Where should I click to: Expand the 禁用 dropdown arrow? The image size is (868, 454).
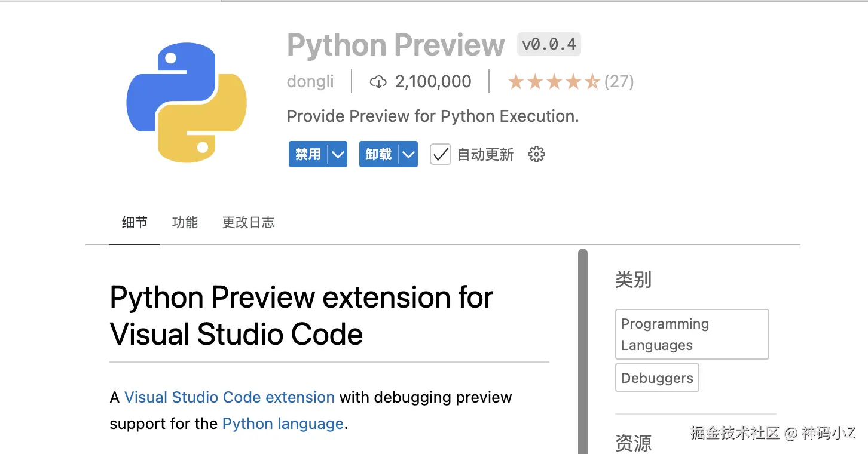click(x=338, y=155)
